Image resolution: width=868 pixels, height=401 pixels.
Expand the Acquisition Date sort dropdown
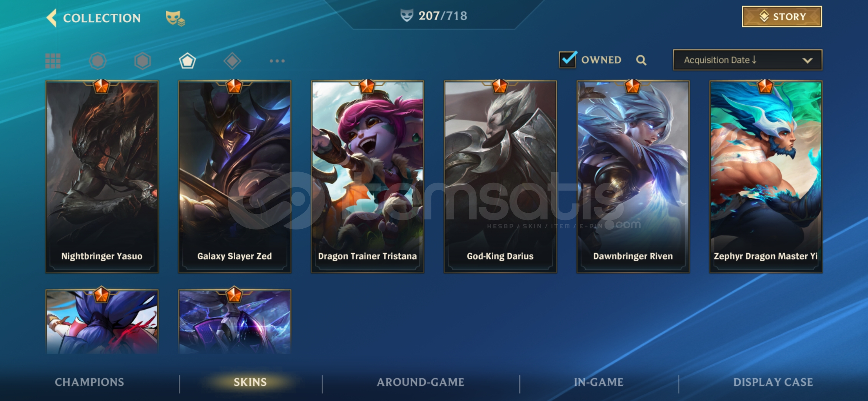tap(747, 60)
